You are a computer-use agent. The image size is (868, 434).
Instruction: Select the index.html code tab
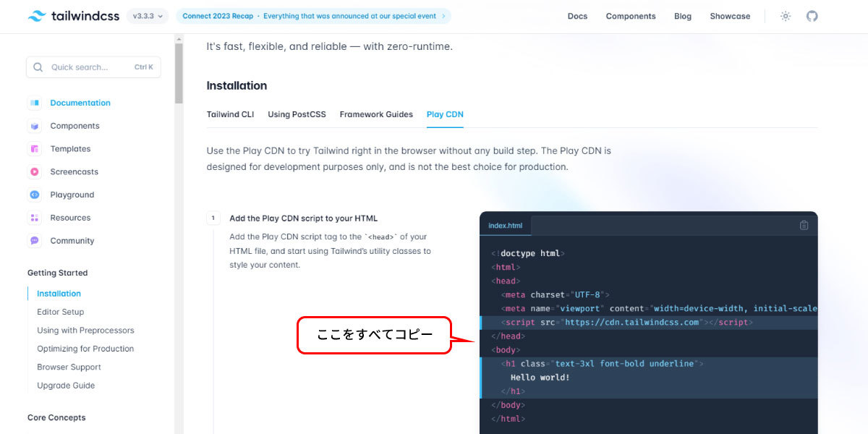coord(505,225)
